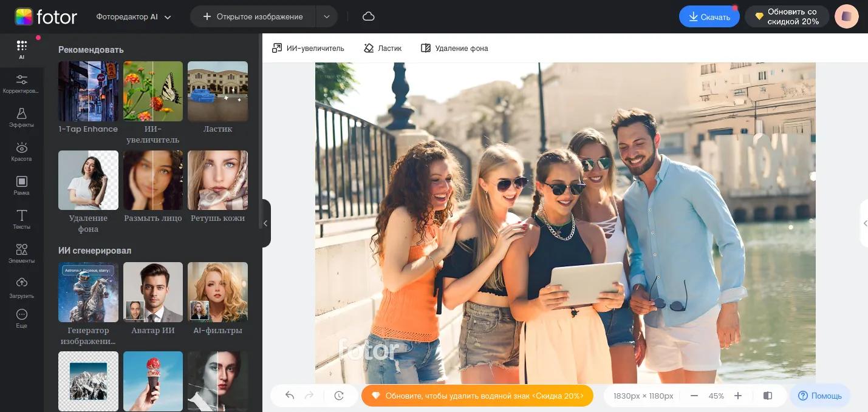Open the Фоторедактор AI dropdown

(134, 17)
